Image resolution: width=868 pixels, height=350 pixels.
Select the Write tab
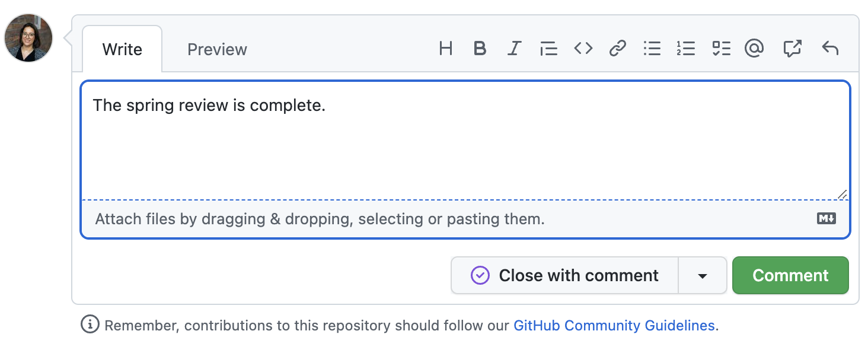point(122,49)
